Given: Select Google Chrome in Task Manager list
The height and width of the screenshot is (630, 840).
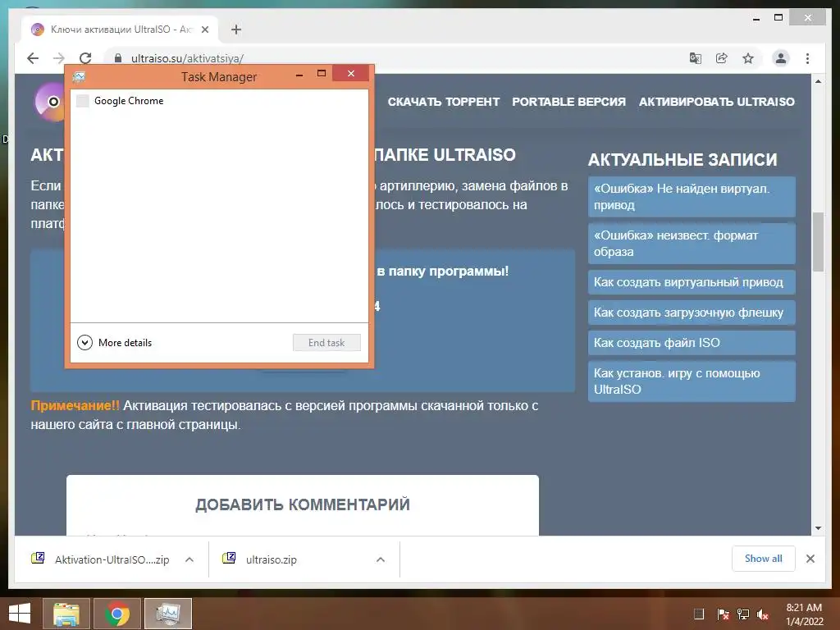Looking at the screenshot, I should (x=219, y=101).
